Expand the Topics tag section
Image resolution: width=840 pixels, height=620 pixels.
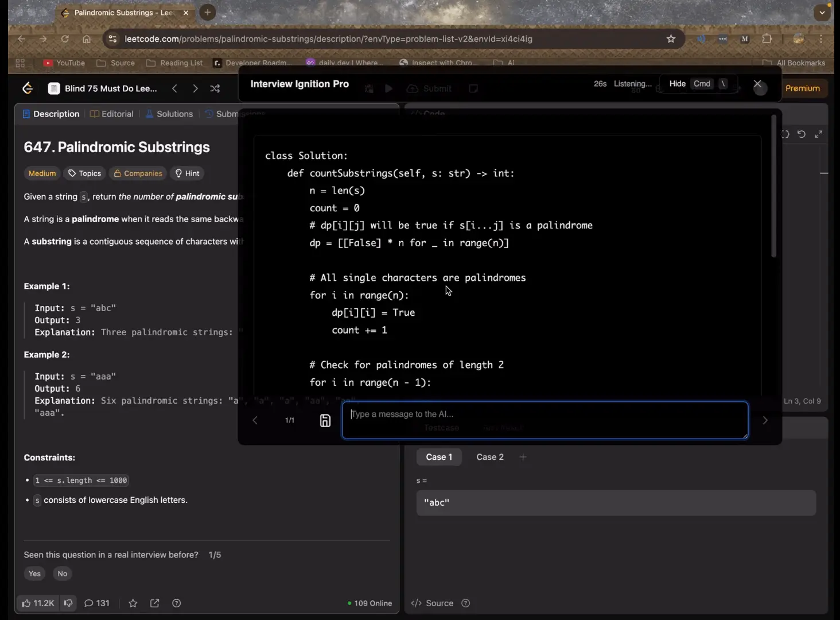[84, 173]
